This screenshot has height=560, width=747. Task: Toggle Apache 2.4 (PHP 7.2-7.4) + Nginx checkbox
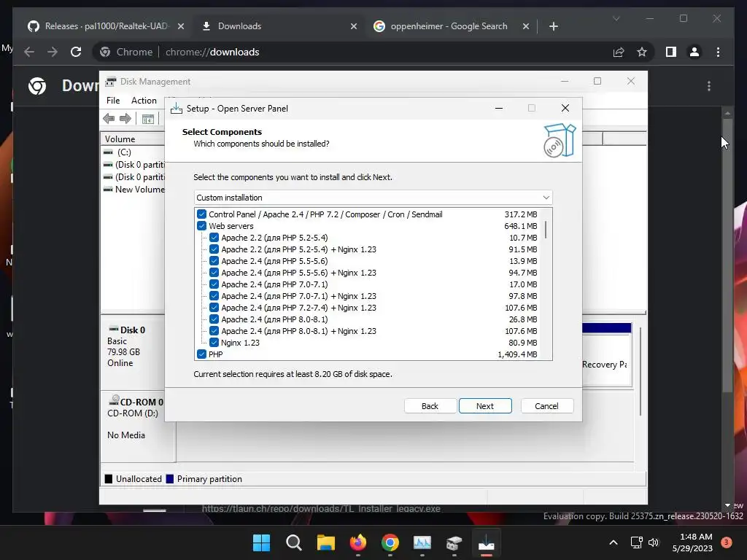pyautogui.click(x=214, y=308)
